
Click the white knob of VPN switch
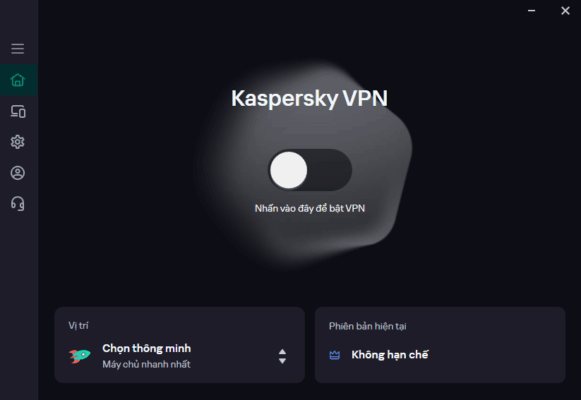point(289,170)
